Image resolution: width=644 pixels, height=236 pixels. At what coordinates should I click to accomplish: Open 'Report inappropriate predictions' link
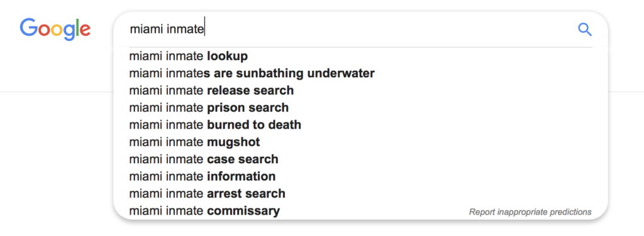pos(530,212)
